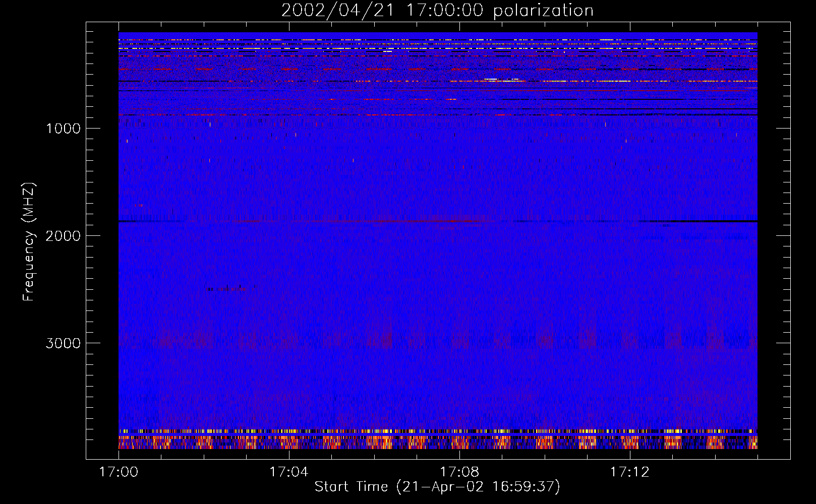Screen dimensions: 816x504
Task: Click the 17:12 time tick label
Action: coord(630,472)
